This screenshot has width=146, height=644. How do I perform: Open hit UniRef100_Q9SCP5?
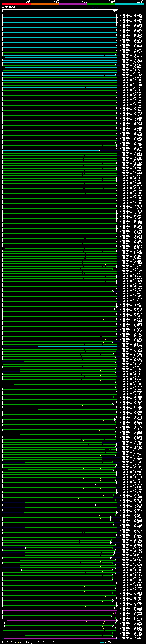pos(131,30)
